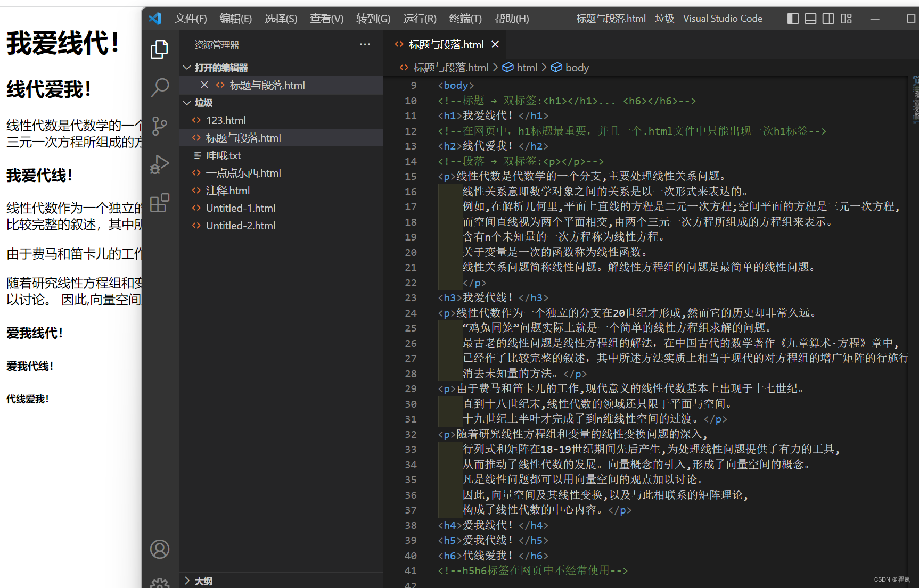Click 我爱线代！ heading in browser page
This screenshot has width=919, height=588.
(x=63, y=43)
